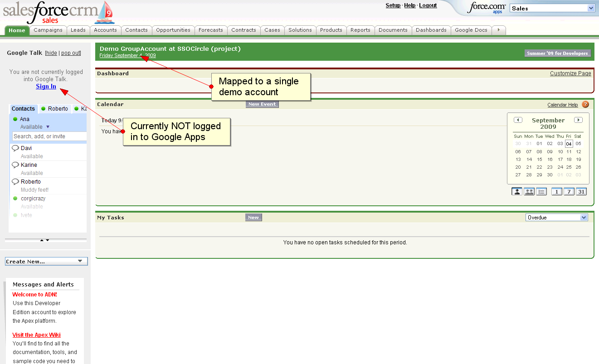The image size is (599, 364).
Task: Open the Forecasts tab
Action: (x=211, y=30)
